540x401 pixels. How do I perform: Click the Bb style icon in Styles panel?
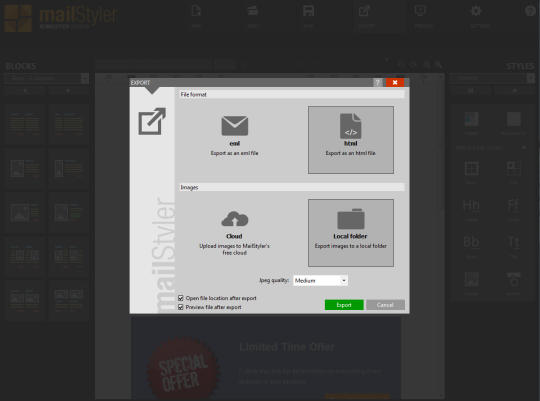pos(471,242)
